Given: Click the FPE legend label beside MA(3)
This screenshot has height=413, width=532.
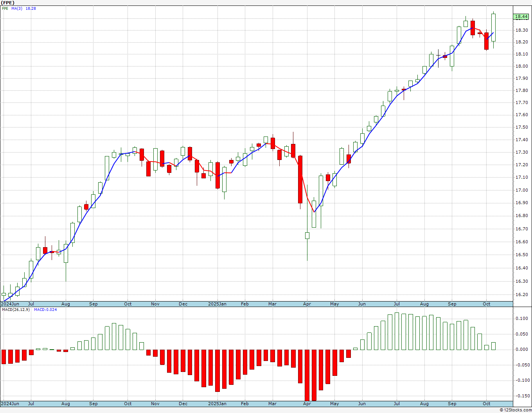Looking at the screenshot, I should (5, 8).
